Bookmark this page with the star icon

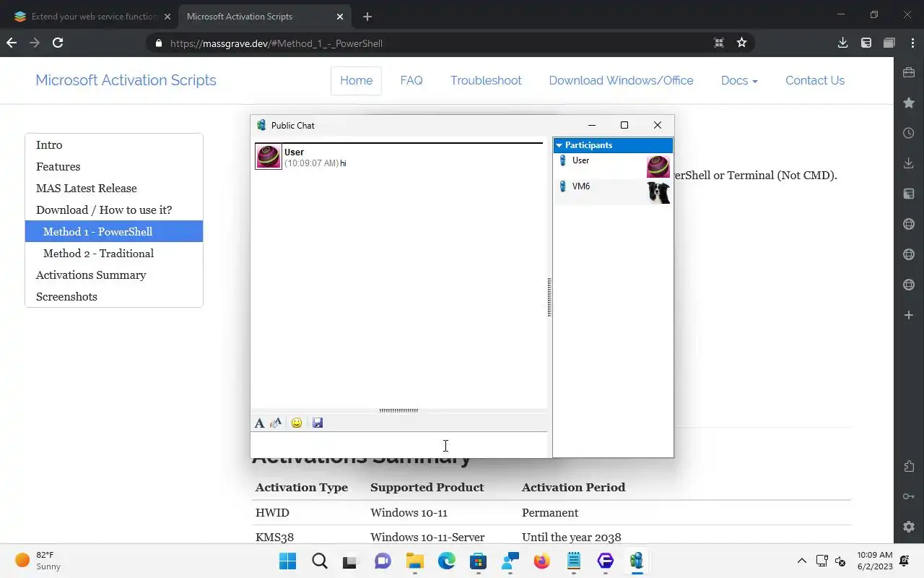741,43
